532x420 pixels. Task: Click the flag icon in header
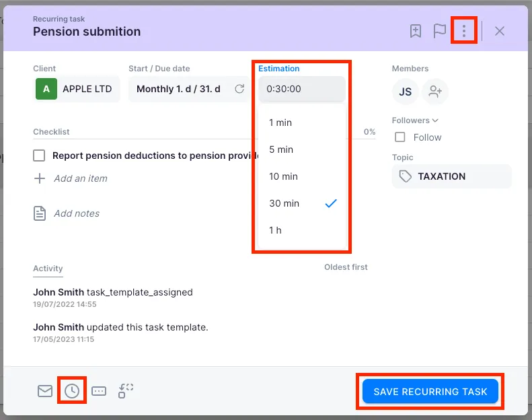click(439, 31)
